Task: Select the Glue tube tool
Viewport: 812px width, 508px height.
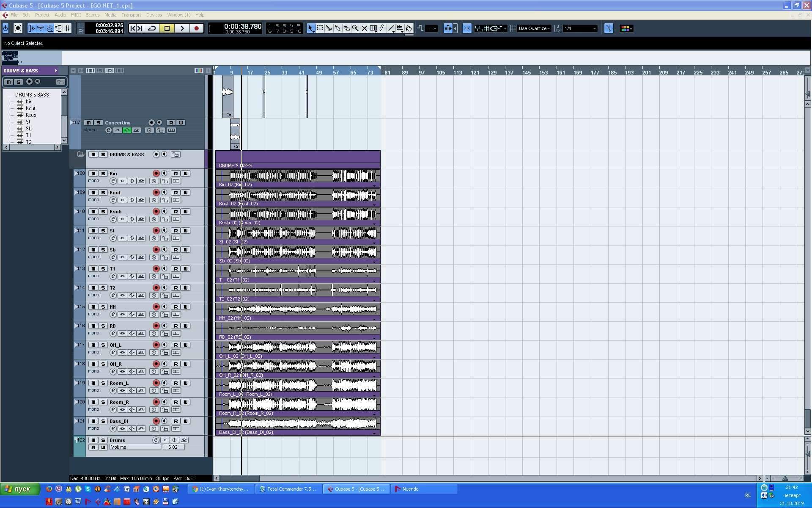Action: [x=337, y=28]
